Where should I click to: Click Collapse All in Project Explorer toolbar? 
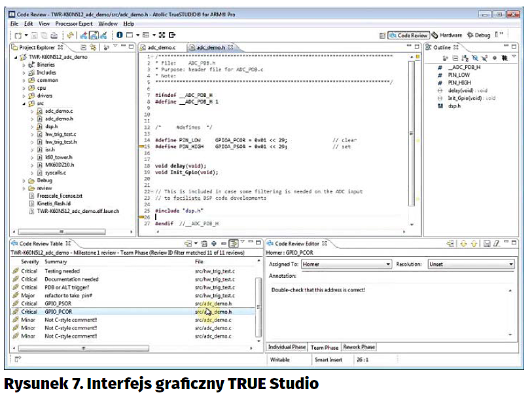pyautogui.click(x=84, y=48)
